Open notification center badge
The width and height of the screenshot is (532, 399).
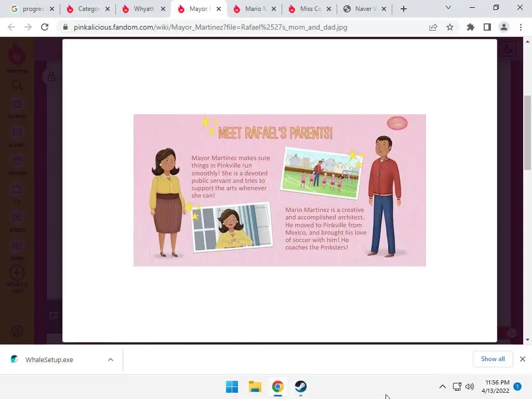click(x=517, y=387)
